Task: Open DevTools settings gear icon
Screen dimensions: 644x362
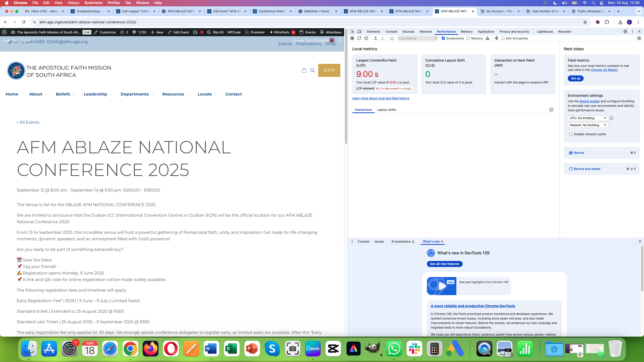Action: (625, 31)
